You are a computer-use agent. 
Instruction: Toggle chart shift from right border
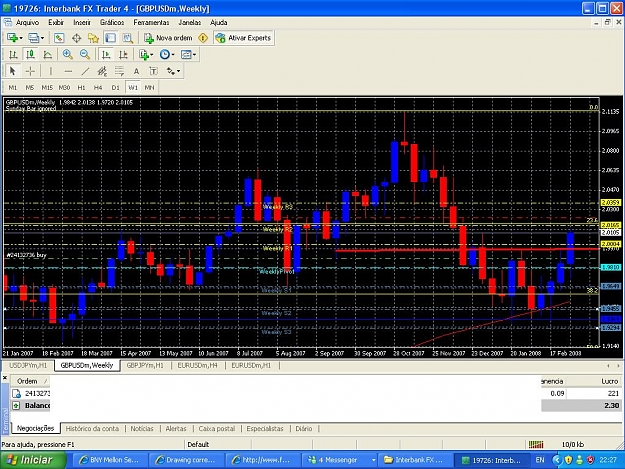click(x=123, y=55)
